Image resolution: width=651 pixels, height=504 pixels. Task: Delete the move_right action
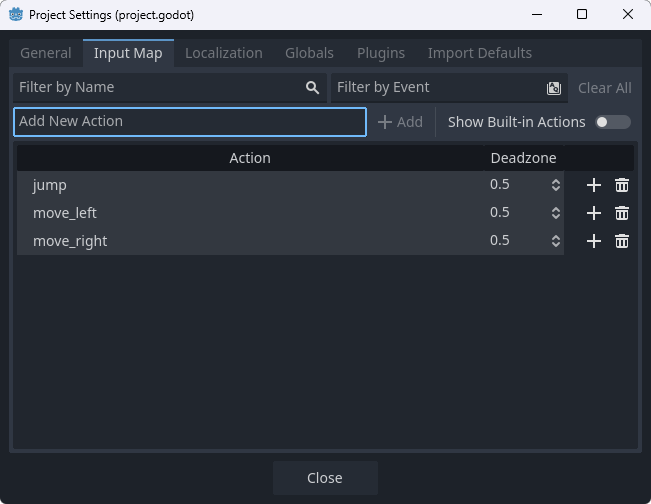pyautogui.click(x=622, y=241)
